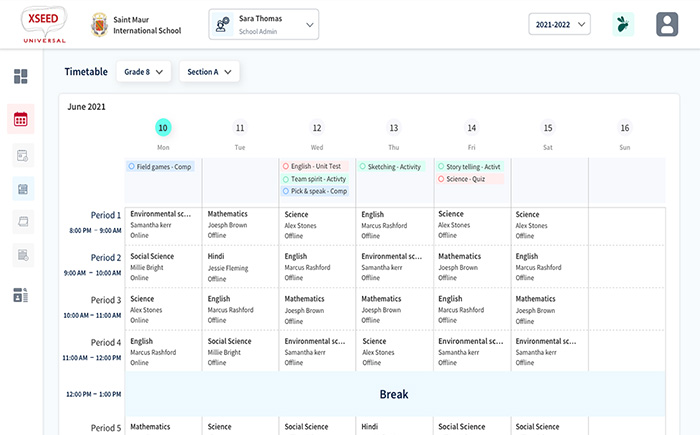Click Friday Period 3 English cell
Screen dimensions: 700x435
coord(472,309)
